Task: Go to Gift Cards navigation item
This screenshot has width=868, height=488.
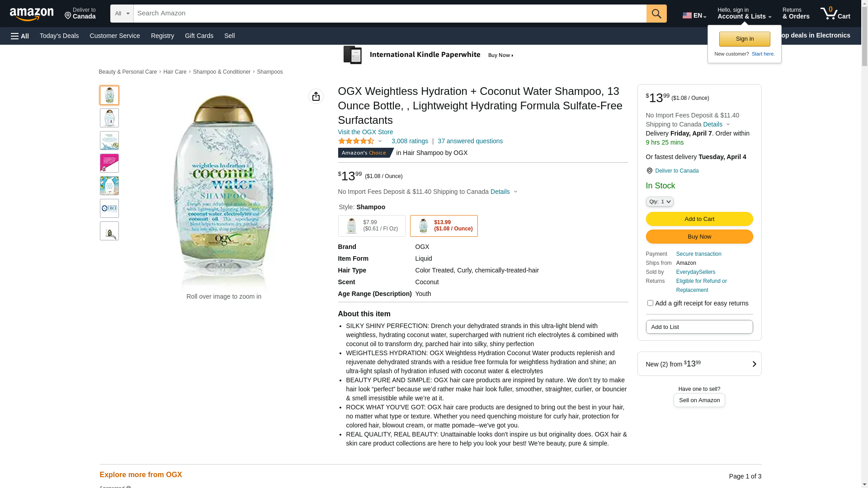Action: point(199,36)
